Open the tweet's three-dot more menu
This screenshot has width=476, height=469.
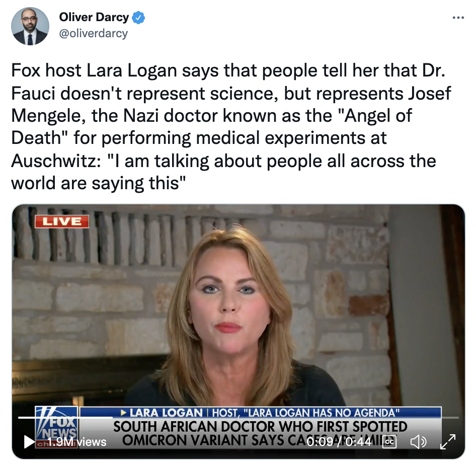click(458, 18)
